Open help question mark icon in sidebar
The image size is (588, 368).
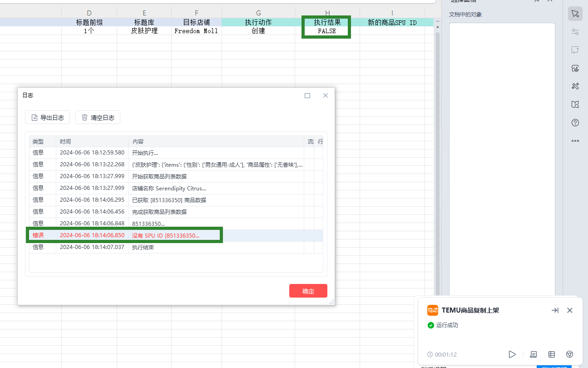(575, 123)
